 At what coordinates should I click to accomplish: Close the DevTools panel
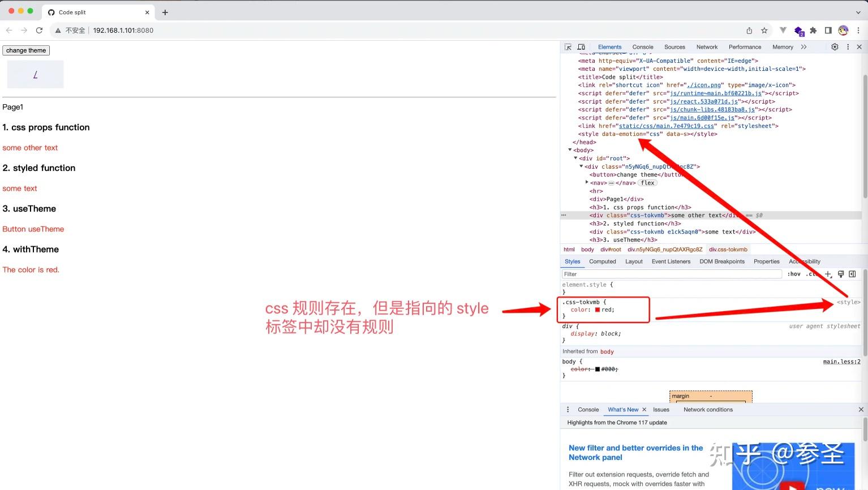pyautogui.click(x=859, y=47)
